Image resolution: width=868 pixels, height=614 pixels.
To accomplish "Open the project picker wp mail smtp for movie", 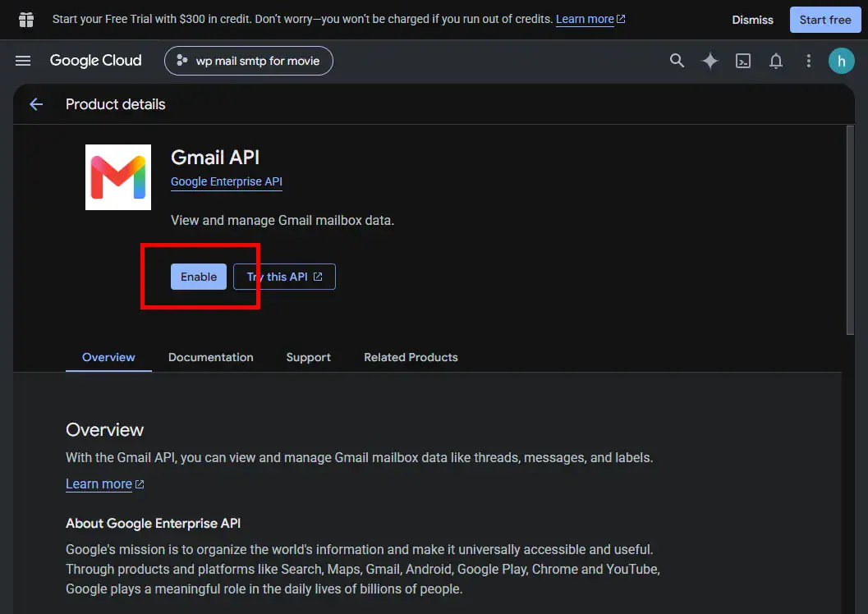I will pos(249,61).
